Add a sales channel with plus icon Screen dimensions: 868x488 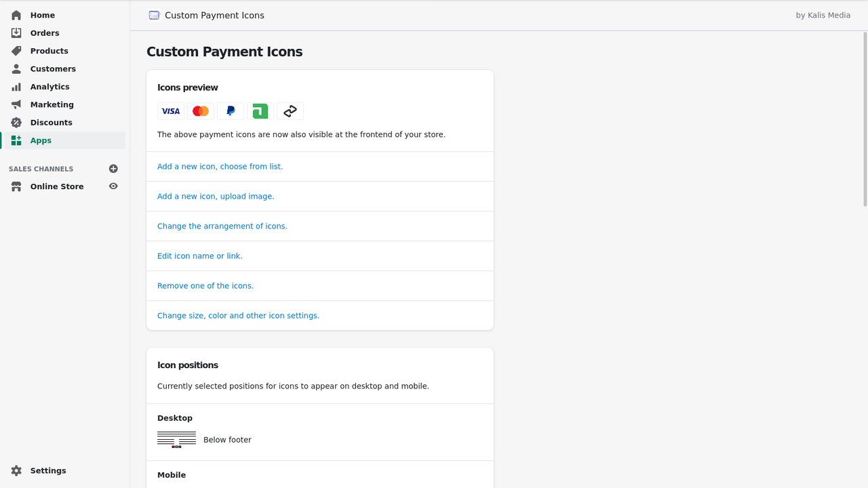113,169
